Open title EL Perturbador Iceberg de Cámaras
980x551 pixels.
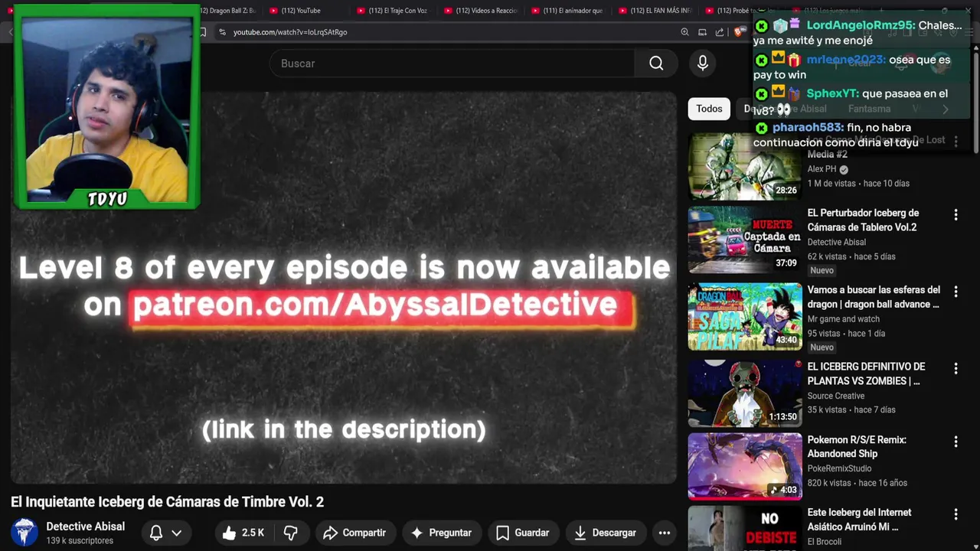(863, 220)
